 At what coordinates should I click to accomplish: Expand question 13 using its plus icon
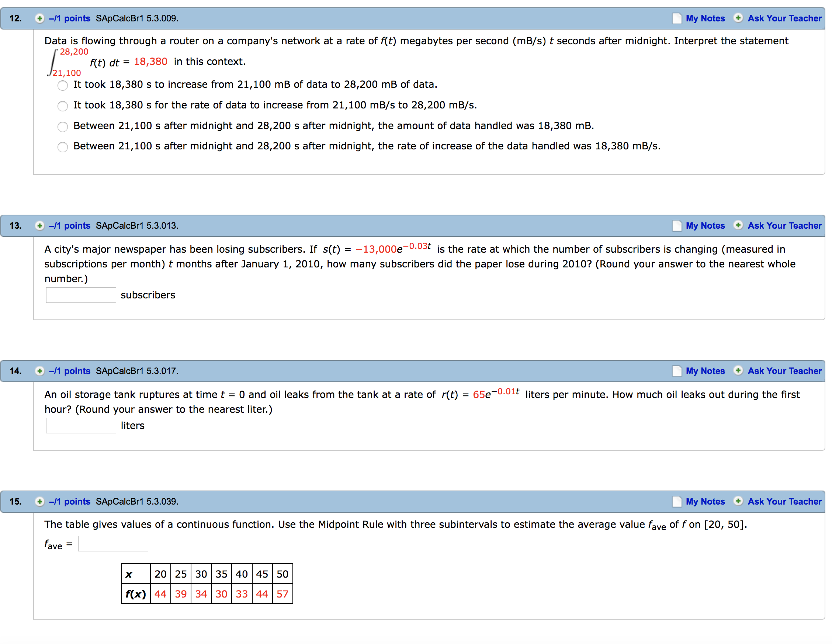[x=39, y=226]
